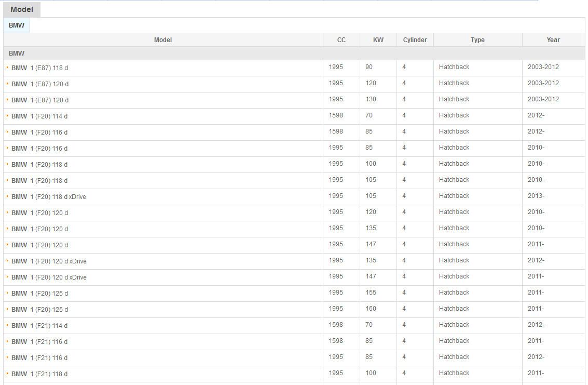Image resolution: width=588 pixels, height=385 pixels.
Task: Click year 2003-2012 in E87 118 d row
Action: pyautogui.click(x=543, y=67)
